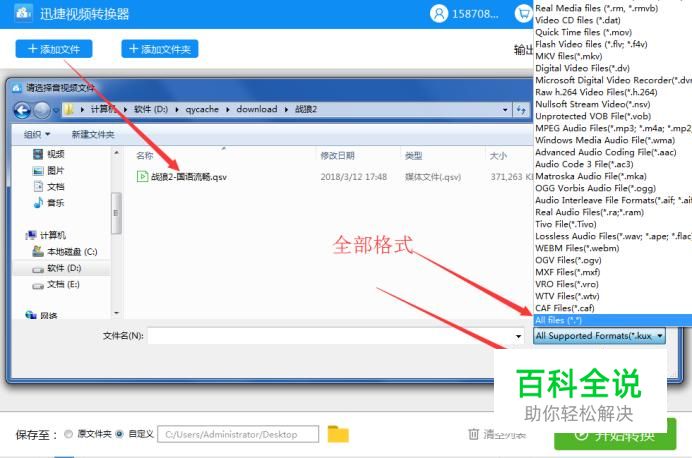Click the download breadcrumb segment

(257, 109)
